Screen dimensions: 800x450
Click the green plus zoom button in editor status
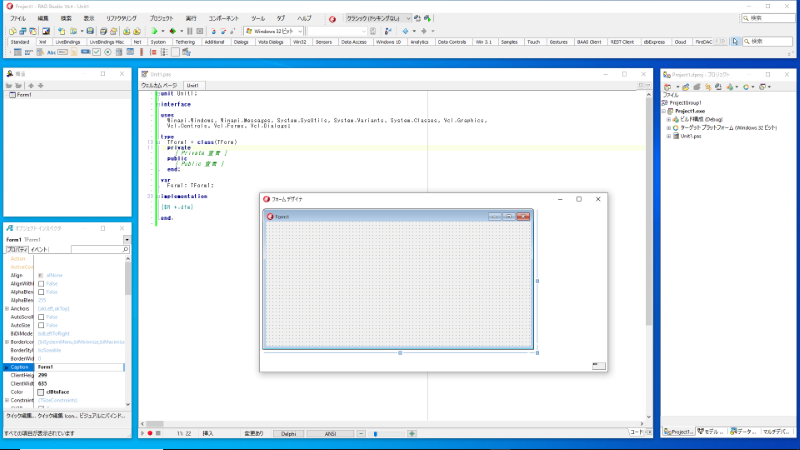412,434
